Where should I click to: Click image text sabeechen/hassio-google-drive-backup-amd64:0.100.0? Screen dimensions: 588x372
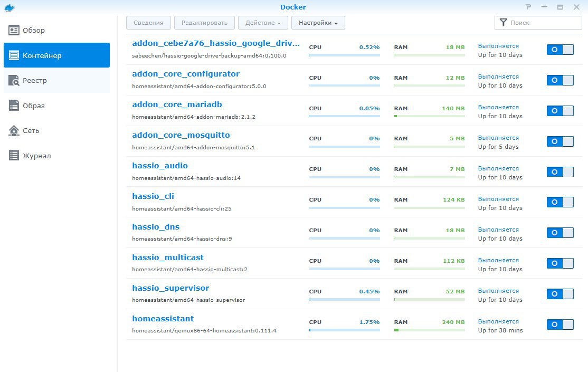(x=209, y=55)
